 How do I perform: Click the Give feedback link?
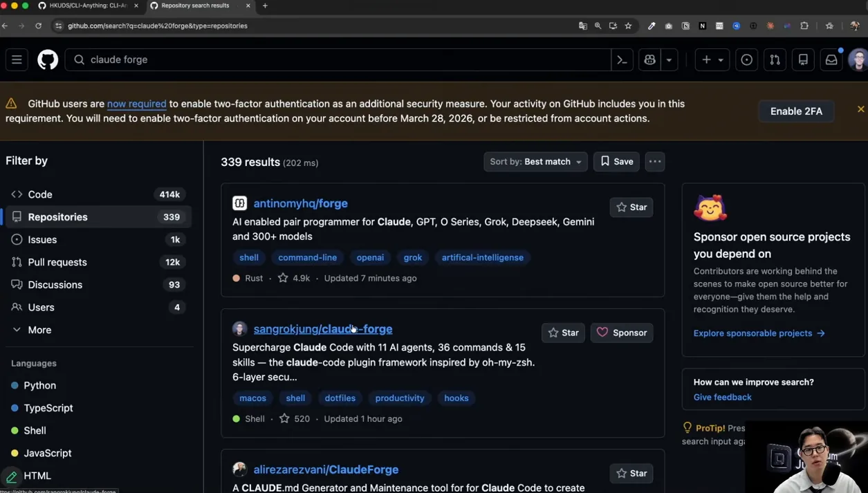click(722, 397)
